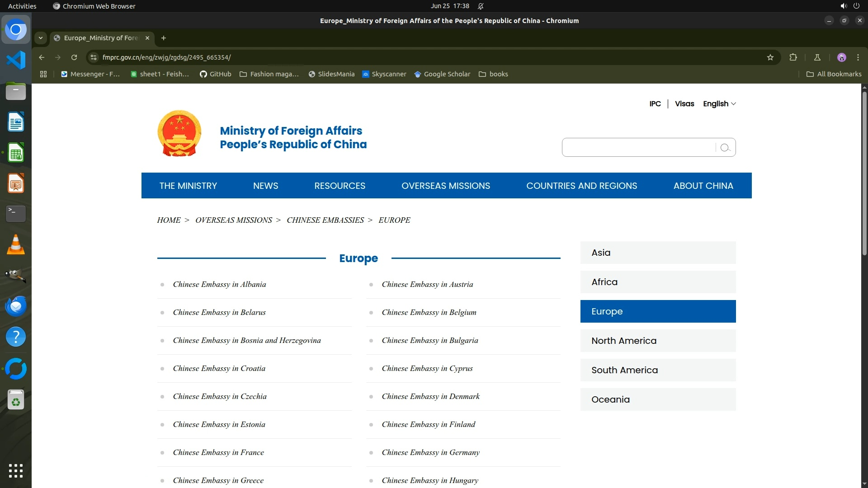Screen dimensions: 868x488
Task: Launch Visual Studio Code from dock
Action: (16, 60)
